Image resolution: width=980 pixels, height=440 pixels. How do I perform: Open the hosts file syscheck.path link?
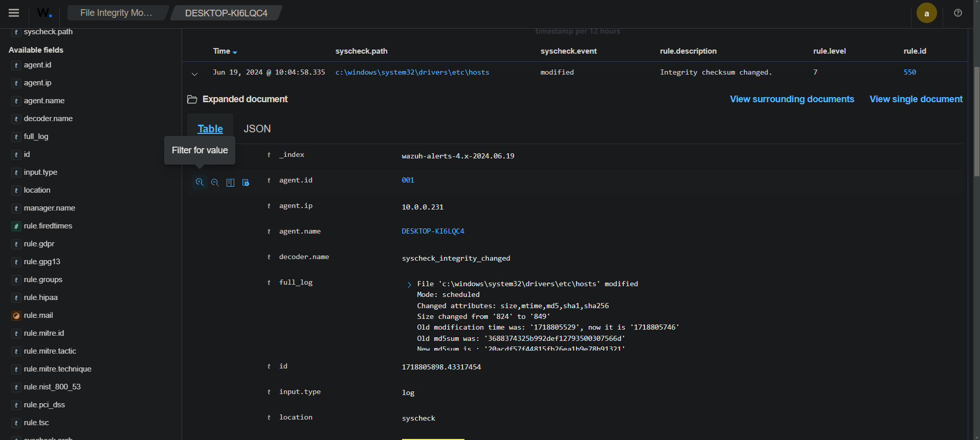tap(412, 73)
